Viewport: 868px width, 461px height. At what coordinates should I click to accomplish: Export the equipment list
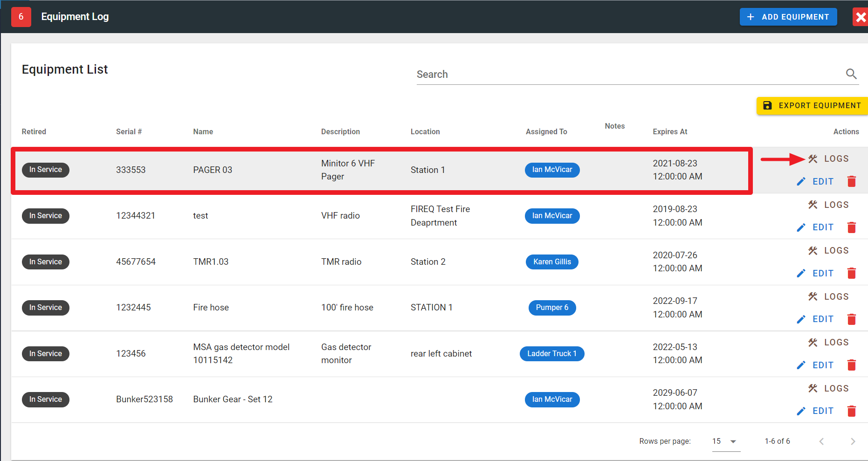[x=812, y=106]
